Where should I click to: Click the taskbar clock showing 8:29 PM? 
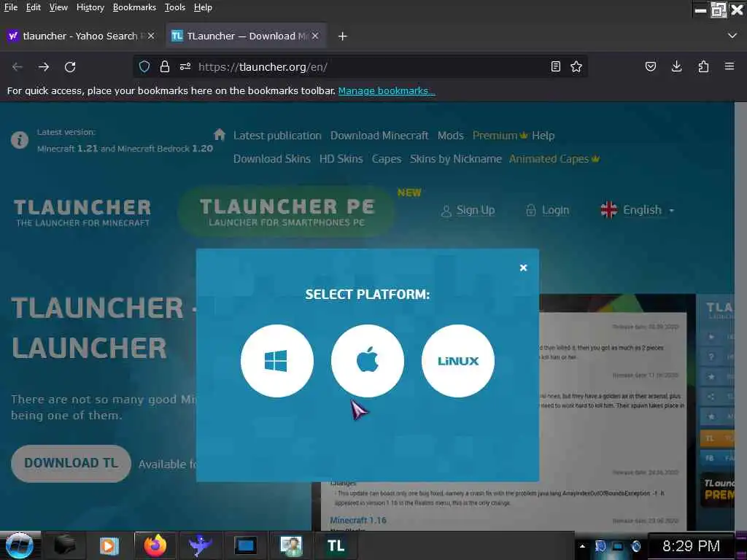tap(692, 545)
